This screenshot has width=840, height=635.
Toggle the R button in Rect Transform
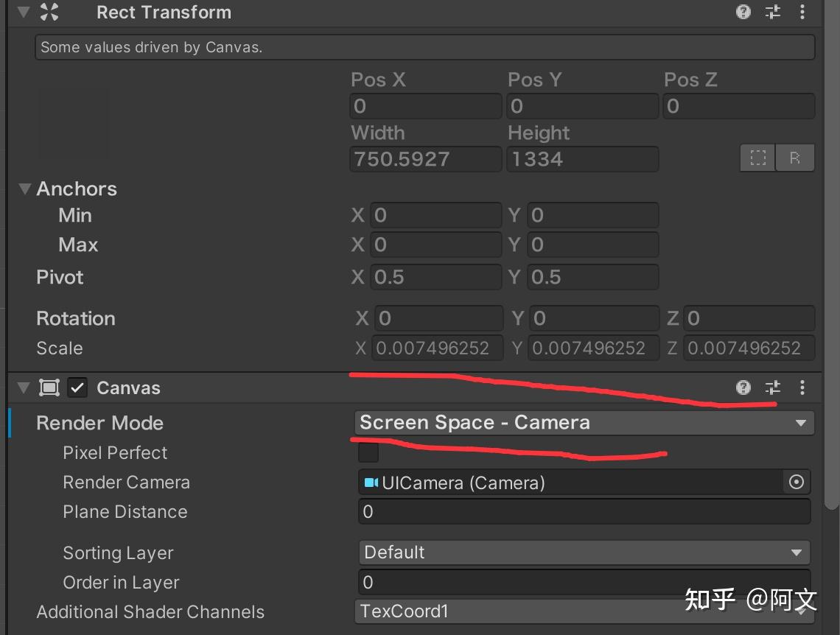[795, 158]
